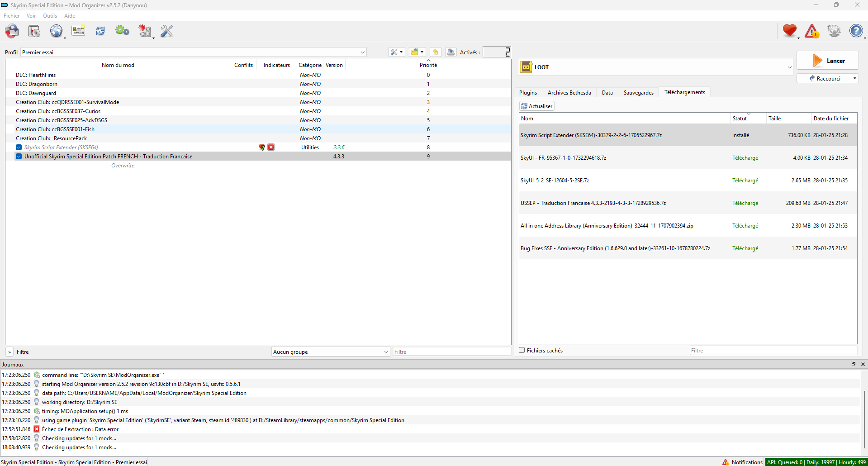Screen dimensions: 868x466
Task: Open Settings wrench and screwdriver icon
Action: [x=167, y=31]
